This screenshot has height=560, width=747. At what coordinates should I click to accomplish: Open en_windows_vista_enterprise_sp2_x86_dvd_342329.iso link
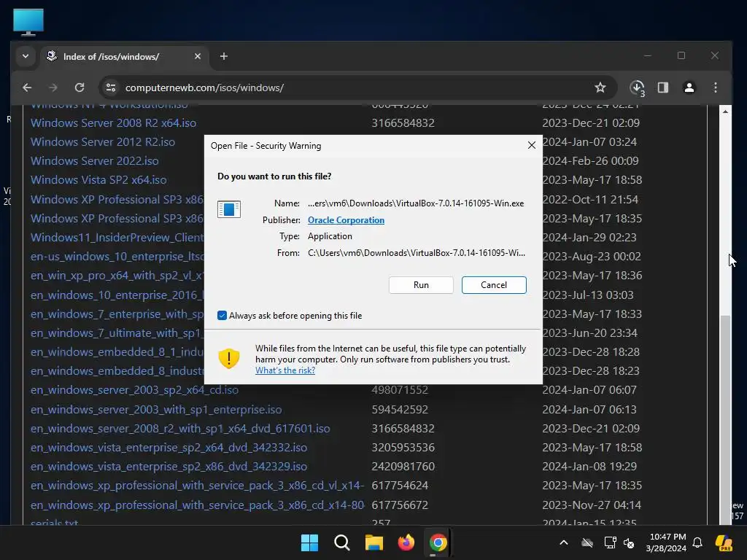[x=169, y=467]
